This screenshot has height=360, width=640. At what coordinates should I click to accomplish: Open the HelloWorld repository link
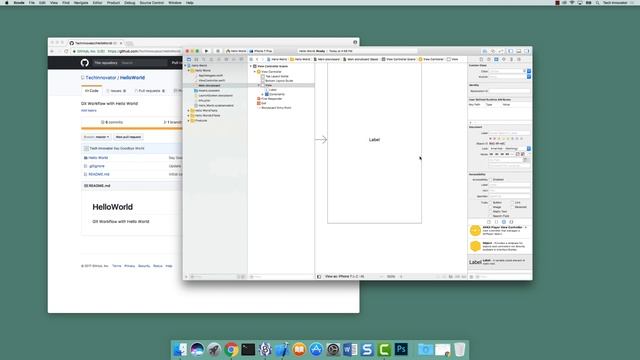[x=132, y=78]
